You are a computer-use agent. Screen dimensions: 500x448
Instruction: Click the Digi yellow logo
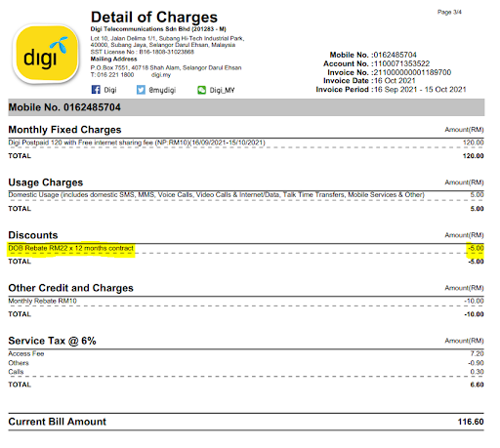pyautogui.click(x=47, y=54)
